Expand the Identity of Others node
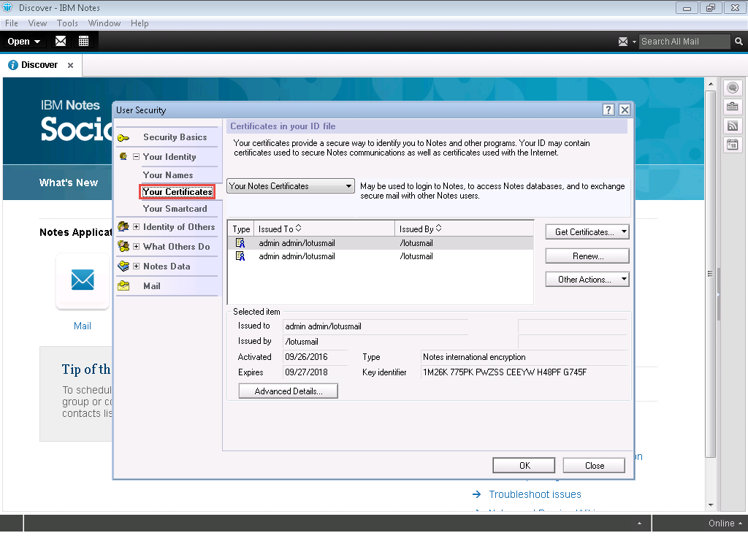The image size is (748, 560). [x=136, y=226]
